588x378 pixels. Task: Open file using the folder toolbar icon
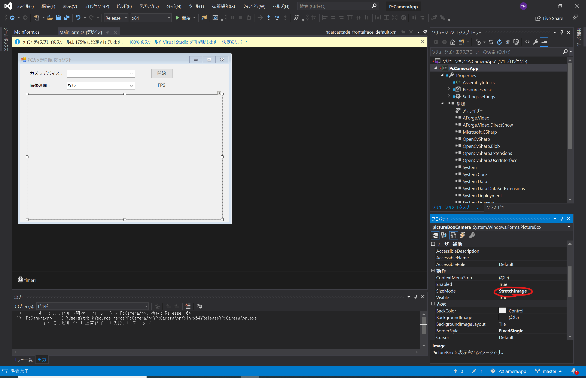[x=50, y=18]
